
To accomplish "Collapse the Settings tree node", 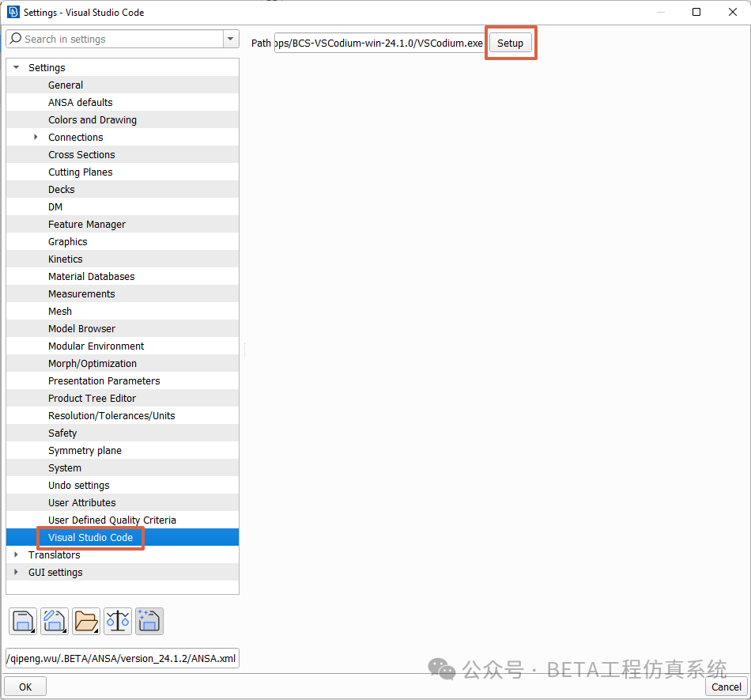I will [17, 67].
